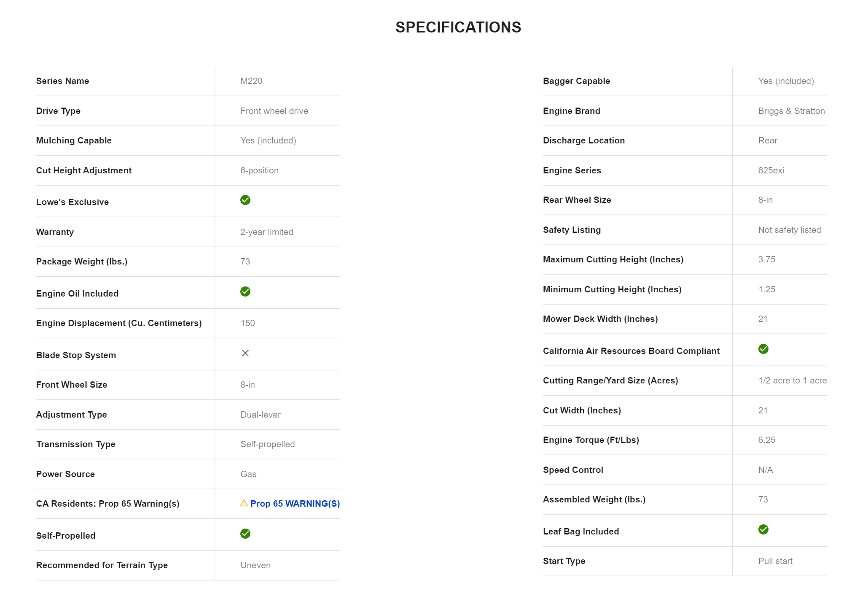Image resolution: width=868 pixels, height=591 pixels.
Task: Click the Engine Brand value Briggs & Stratton
Action: (791, 111)
